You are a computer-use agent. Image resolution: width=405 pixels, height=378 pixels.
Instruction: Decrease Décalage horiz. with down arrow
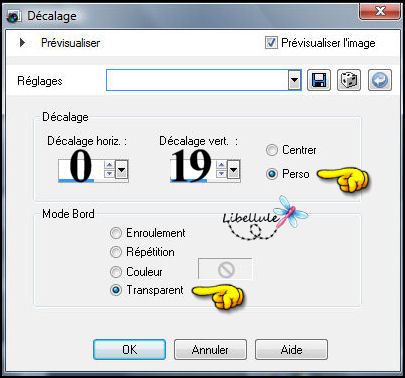[109, 173]
